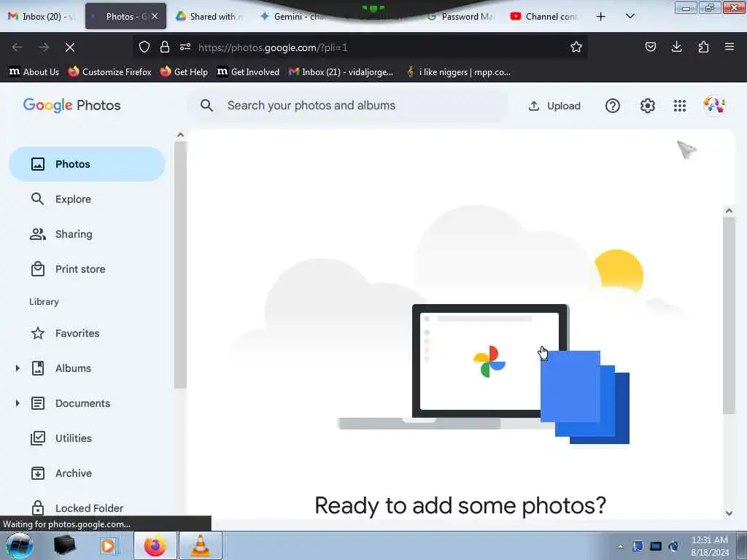Screen dimensions: 747x560
Task: Open the Google apps grid
Action: tap(680, 106)
